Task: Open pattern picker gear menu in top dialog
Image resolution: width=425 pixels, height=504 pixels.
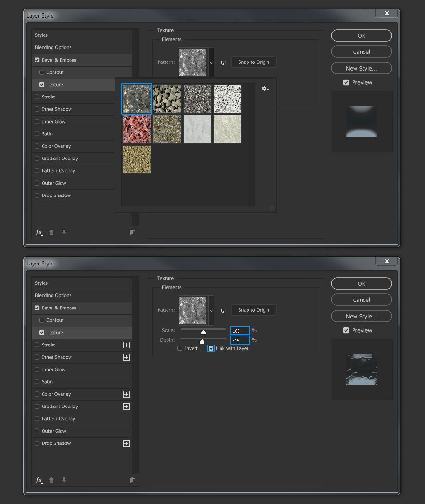Action: click(265, 88)
